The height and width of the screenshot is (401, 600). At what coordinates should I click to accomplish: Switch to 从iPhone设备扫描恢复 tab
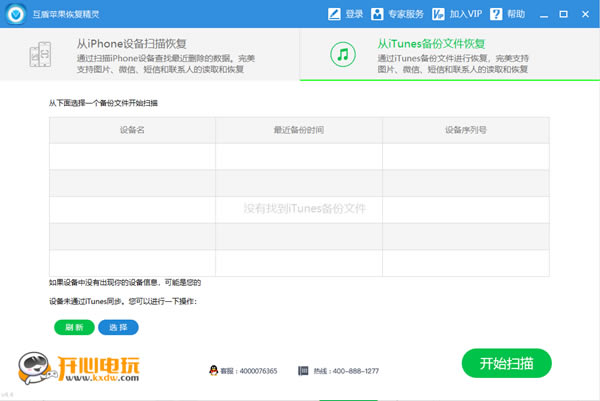(x=150, y=56)
